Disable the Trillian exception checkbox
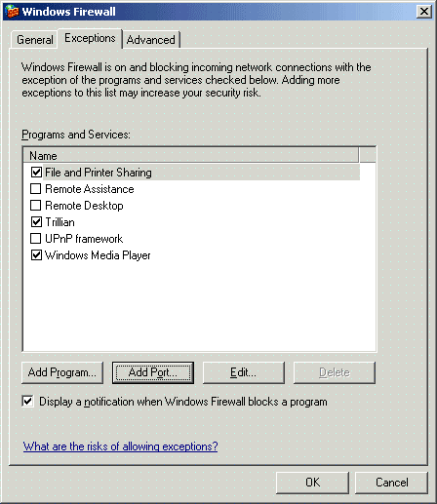 (36, 221)
